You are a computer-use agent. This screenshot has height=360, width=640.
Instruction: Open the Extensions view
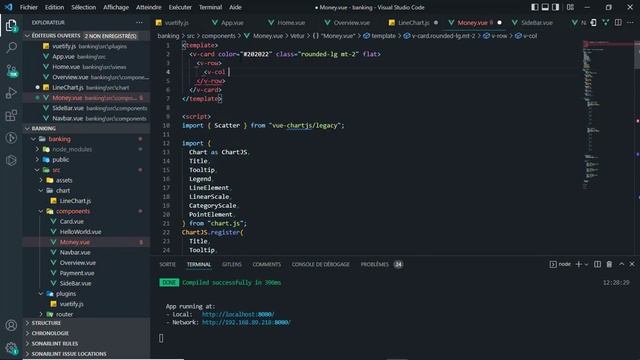pos(11,116)
